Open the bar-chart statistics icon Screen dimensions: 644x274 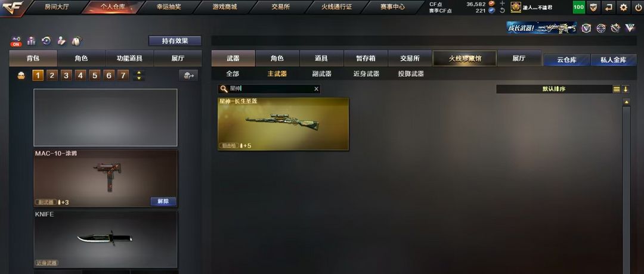[x=31, y=41]
